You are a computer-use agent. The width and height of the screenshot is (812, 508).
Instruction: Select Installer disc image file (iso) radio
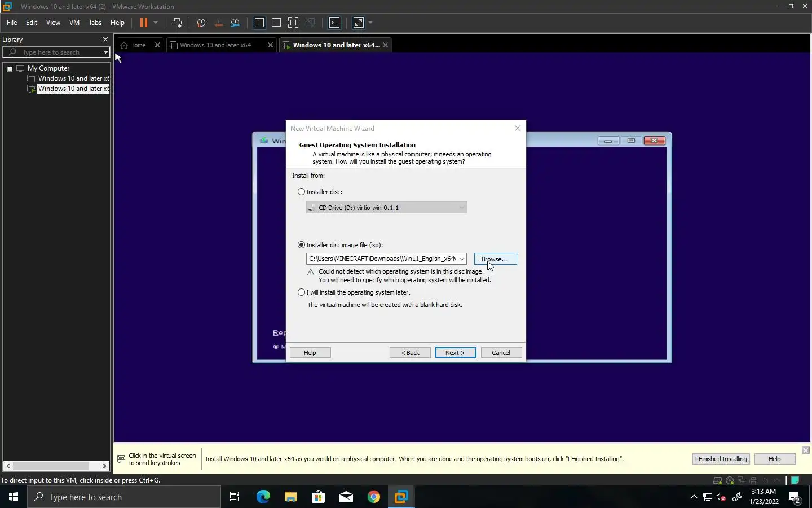[302, 245]
